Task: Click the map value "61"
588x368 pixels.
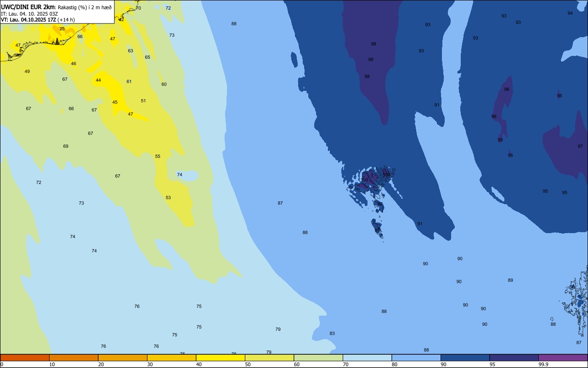Action: [129, 82]
